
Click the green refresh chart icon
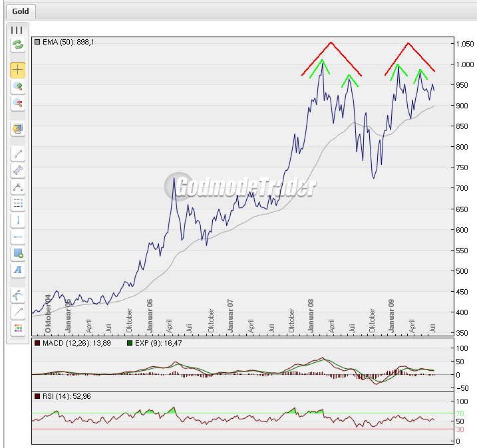(x=17, y=45)
